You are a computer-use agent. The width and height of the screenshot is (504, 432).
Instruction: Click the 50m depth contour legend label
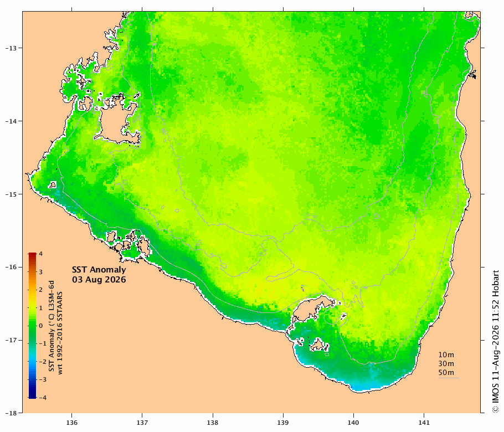[446, 373]
